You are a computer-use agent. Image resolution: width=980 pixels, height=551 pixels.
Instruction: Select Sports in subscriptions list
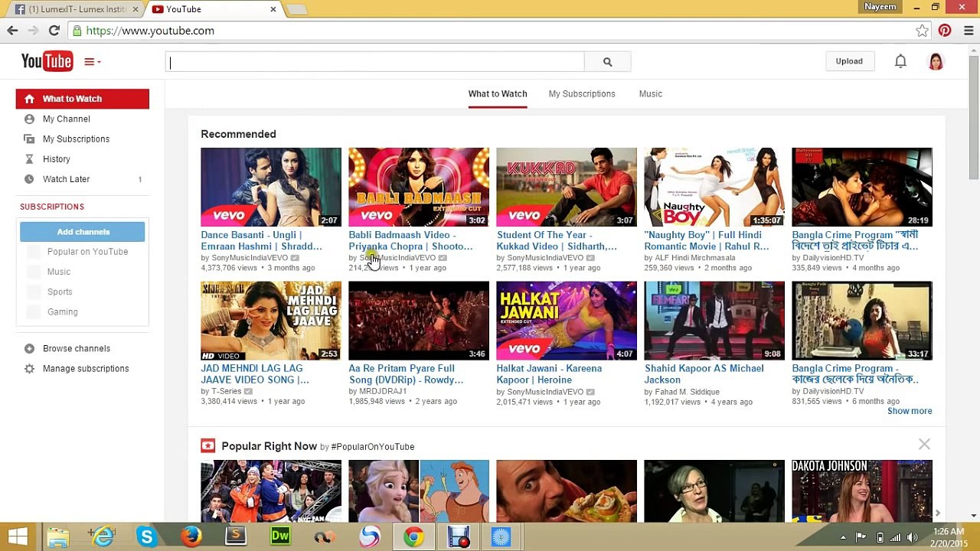click(60, 292)
